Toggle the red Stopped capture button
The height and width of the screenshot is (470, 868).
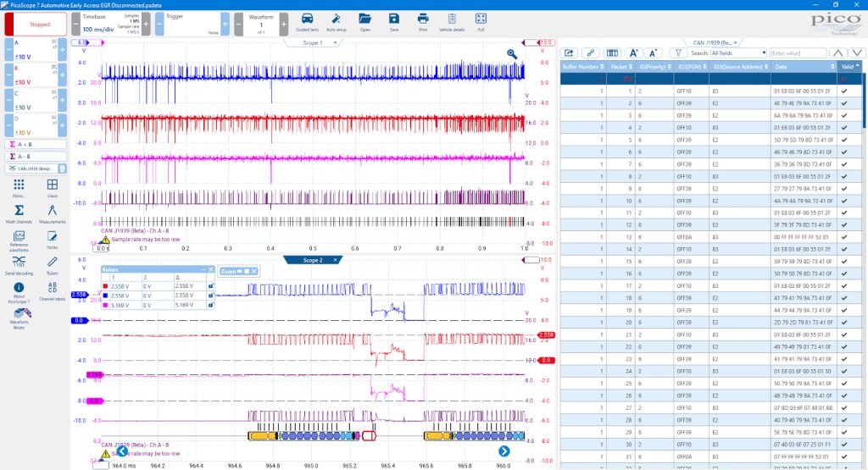click(36, 25)
